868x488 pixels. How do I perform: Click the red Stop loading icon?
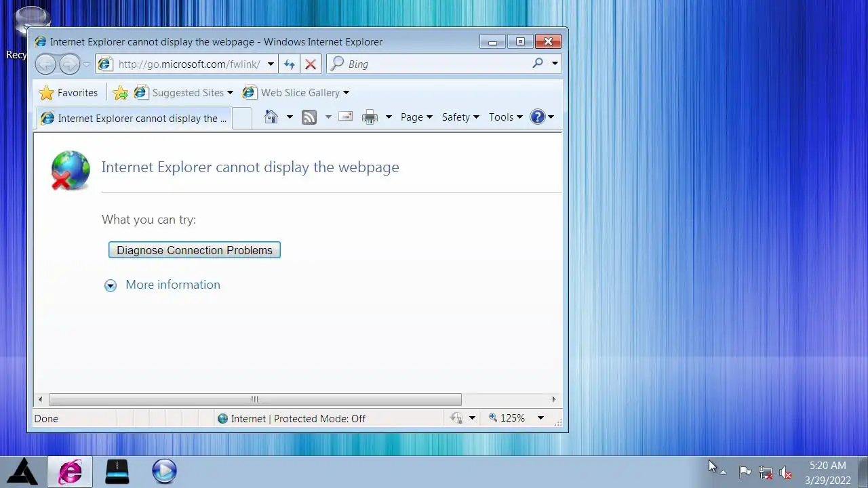point(311,64)
